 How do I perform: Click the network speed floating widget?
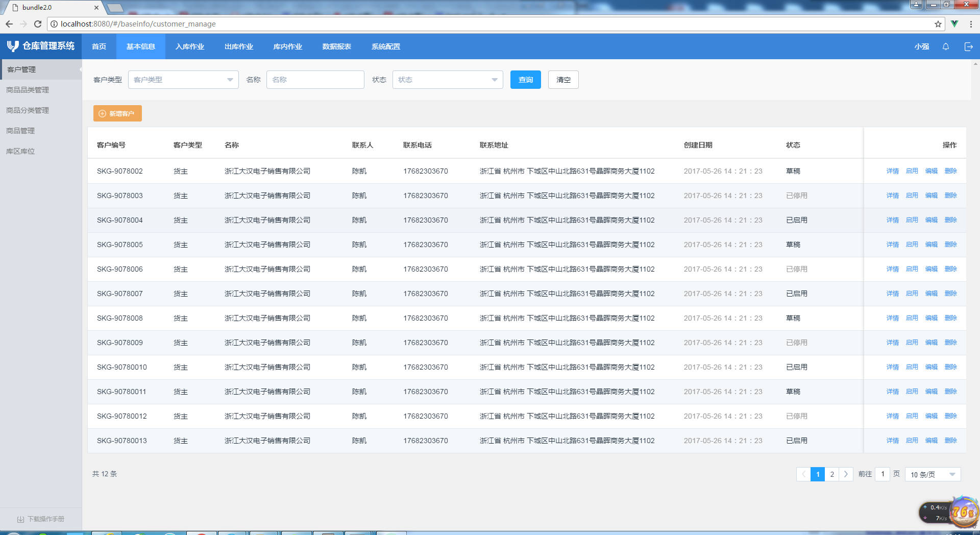click(949, 512)
